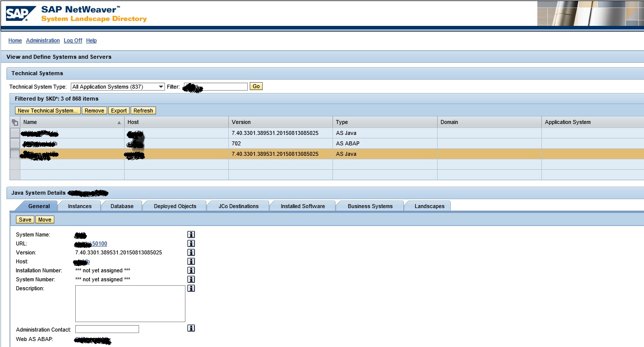Image resolution: width=644 pixels, height=347 pixels.
Task: Click info icon beside Version field
Action: tap(191, 252)
